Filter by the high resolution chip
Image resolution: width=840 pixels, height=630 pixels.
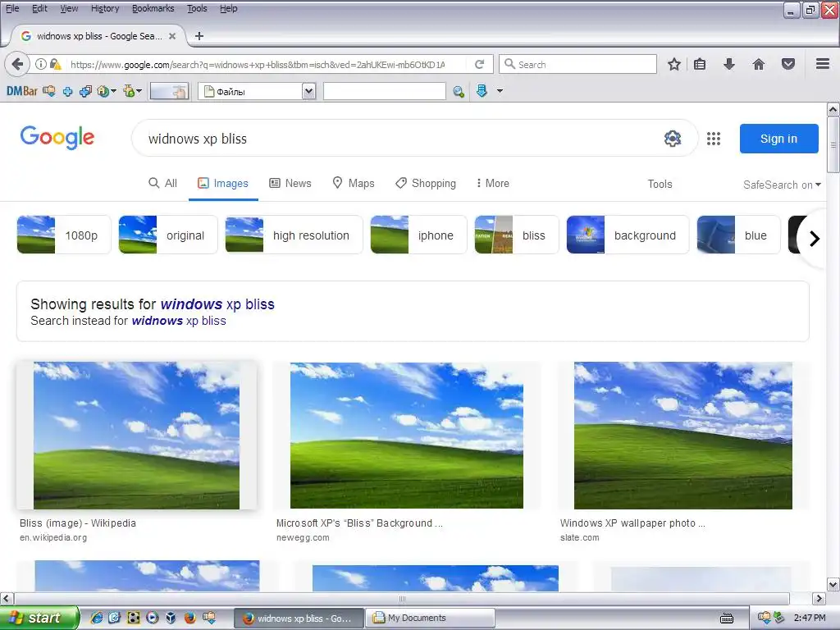coord(294,235)
